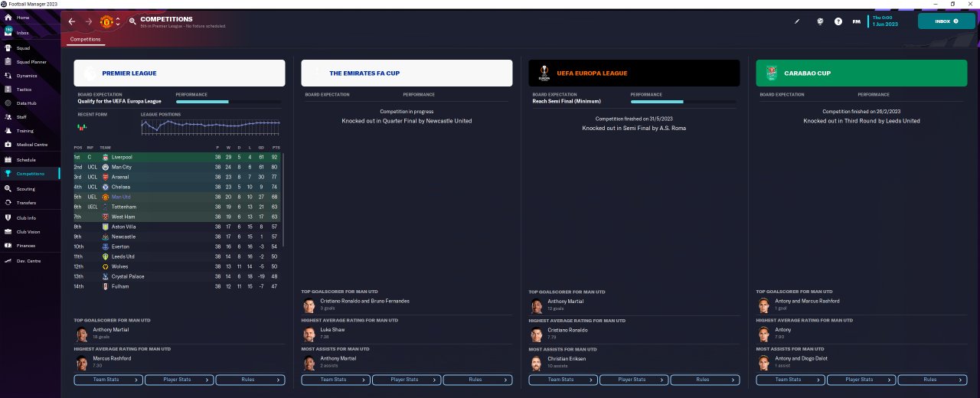Click the date Thu 1 Jun 2023
The image size is (980, 398).
click(885, 21)
